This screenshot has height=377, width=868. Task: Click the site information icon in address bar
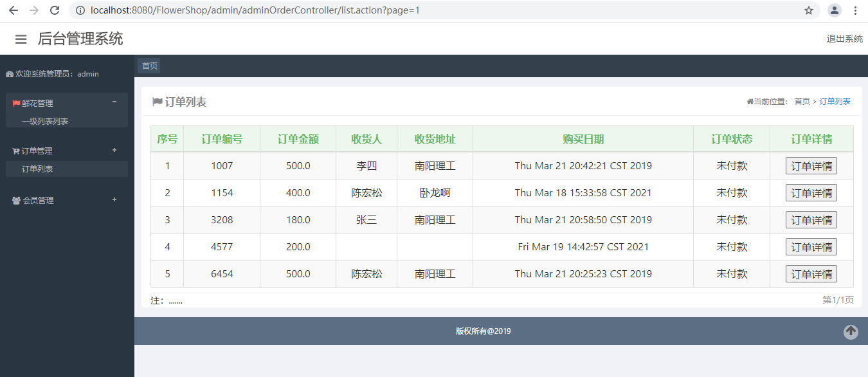80,10
